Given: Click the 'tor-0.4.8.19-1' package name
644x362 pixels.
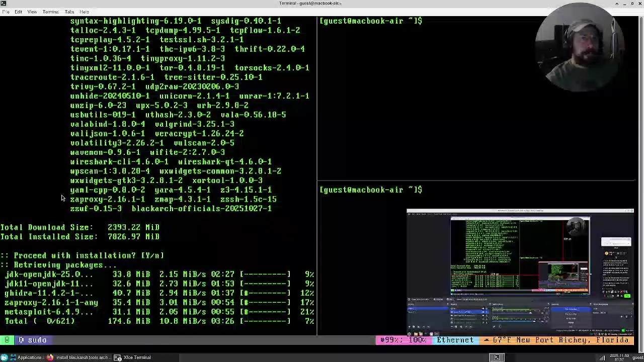Looking at the screenshot, I should (x=192, y=68).
